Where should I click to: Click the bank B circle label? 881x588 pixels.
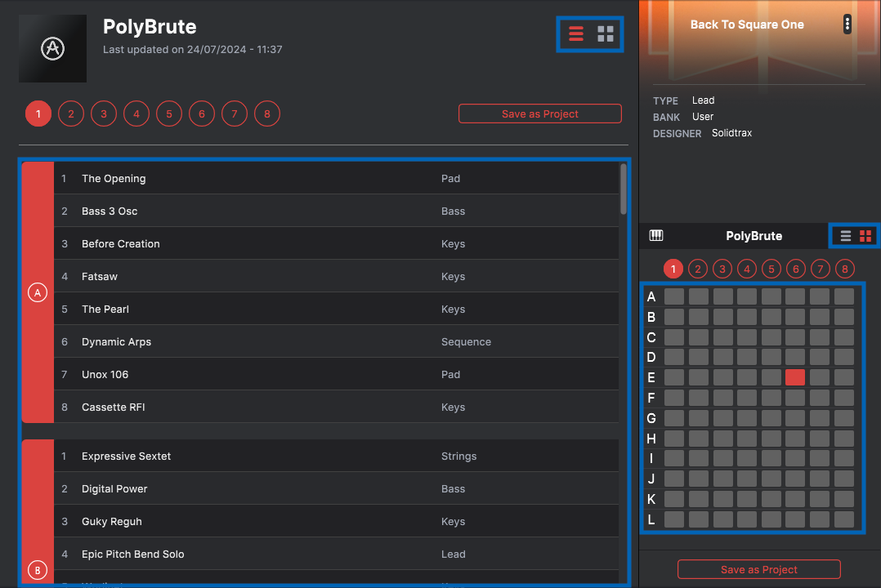pos(38,570)
